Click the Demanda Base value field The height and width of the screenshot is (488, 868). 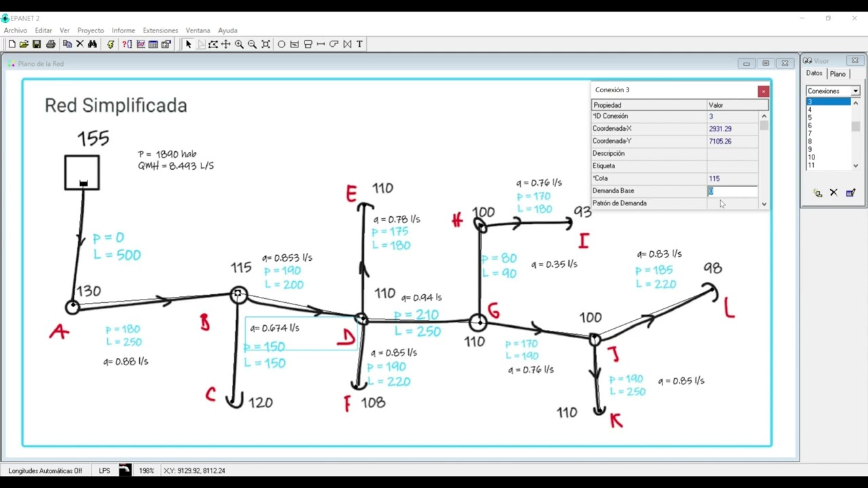point(732,191)
